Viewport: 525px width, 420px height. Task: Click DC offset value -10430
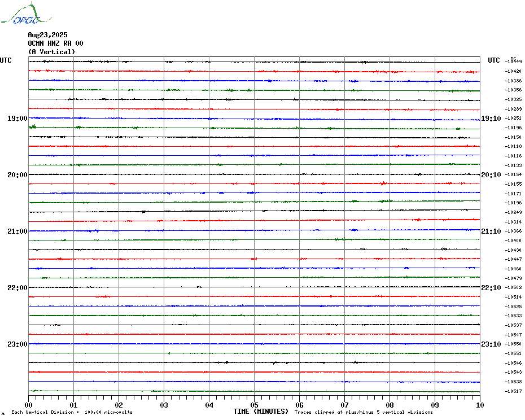point(514,250)
